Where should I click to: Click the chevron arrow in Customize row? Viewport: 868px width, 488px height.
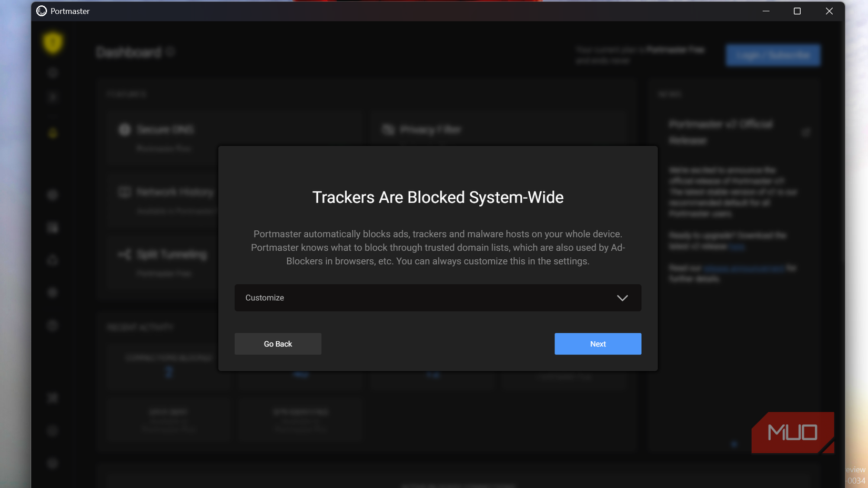(622, 298)
